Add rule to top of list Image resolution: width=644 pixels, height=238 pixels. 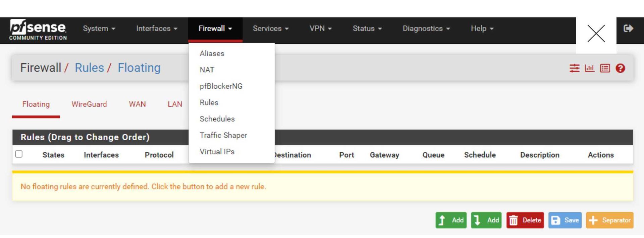(x=451, y=220)
